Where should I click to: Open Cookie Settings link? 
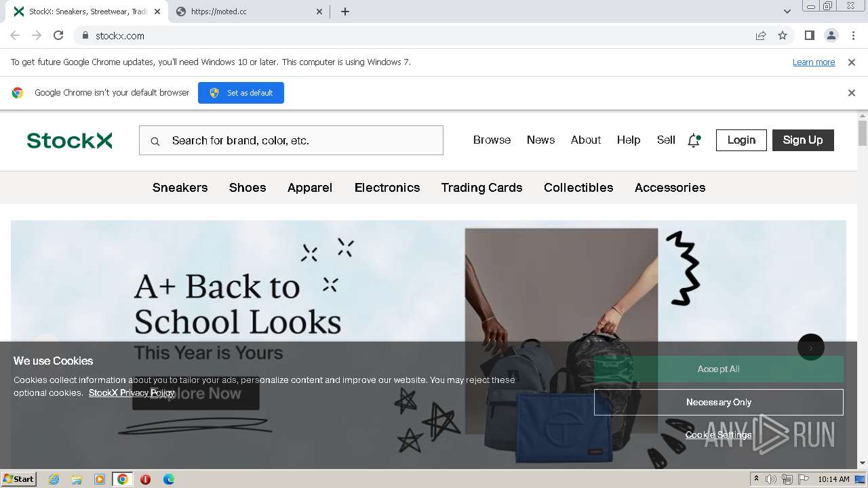coord(719,434)
